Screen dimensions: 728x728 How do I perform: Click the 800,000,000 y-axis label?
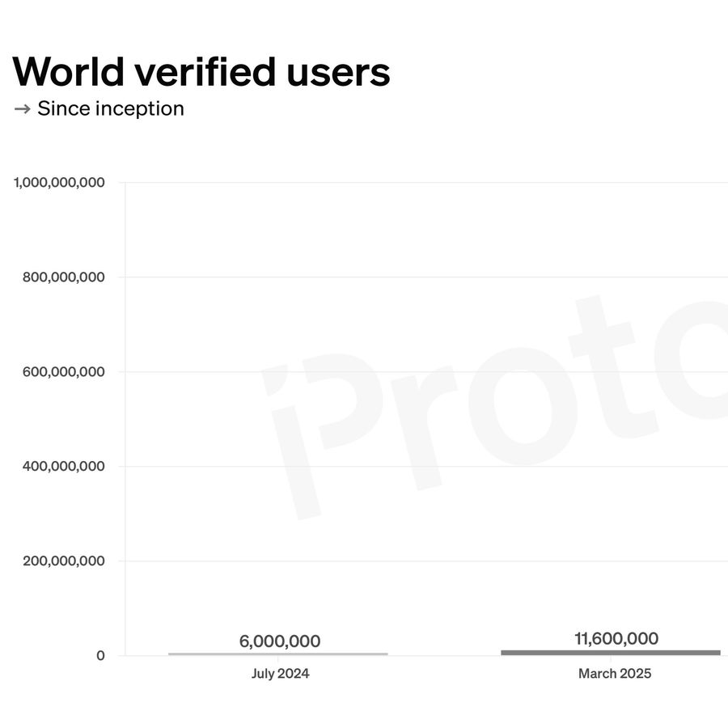(x=63, y=277)
